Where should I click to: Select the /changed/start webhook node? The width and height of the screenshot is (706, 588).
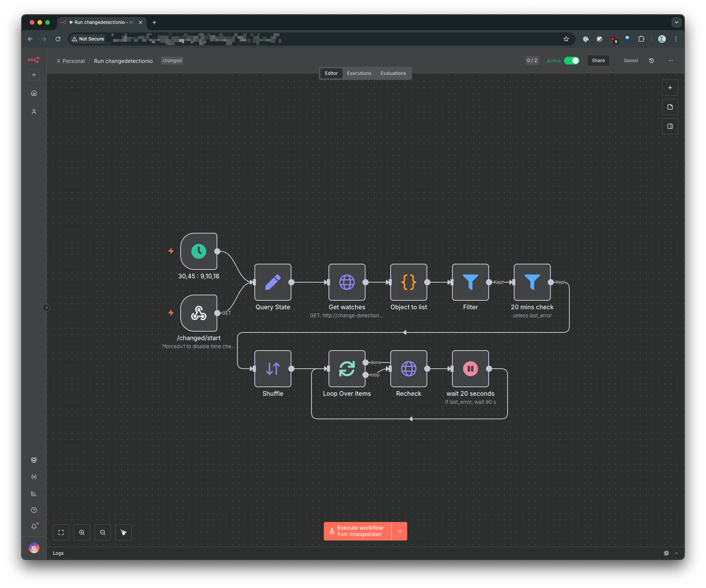[199, 313]
